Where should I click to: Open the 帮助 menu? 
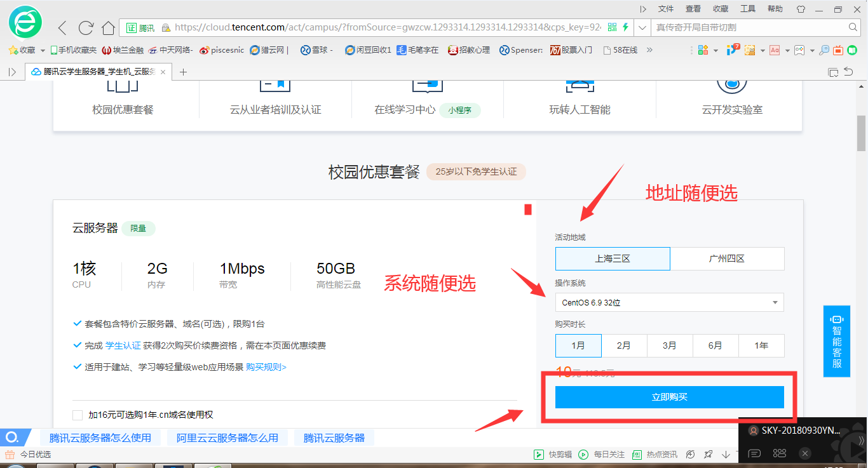pos(775,9)
